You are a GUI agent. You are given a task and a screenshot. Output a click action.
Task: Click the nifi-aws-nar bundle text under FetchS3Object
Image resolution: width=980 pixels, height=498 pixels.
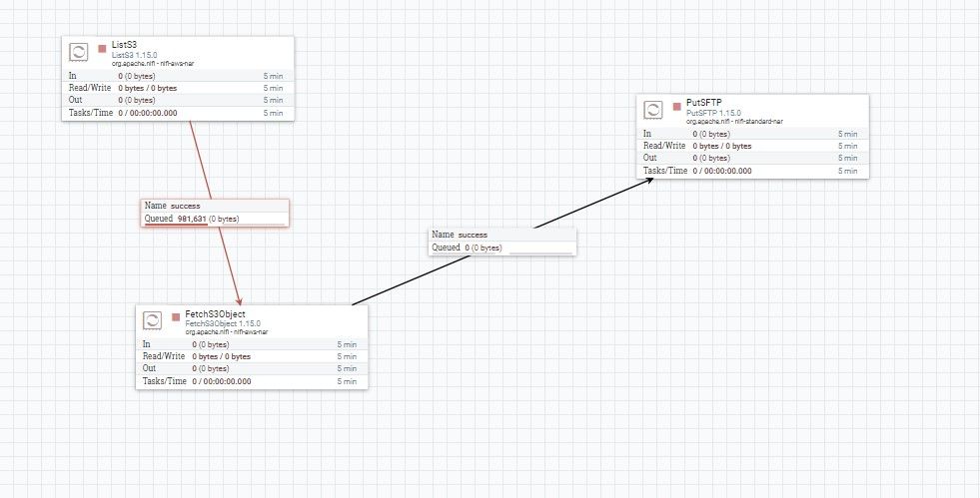[252, 332]
